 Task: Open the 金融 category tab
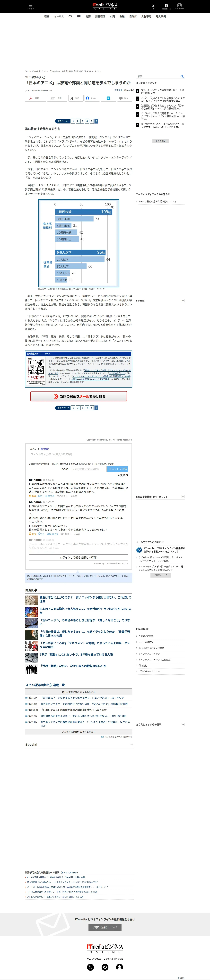click(x=122, y=16)
